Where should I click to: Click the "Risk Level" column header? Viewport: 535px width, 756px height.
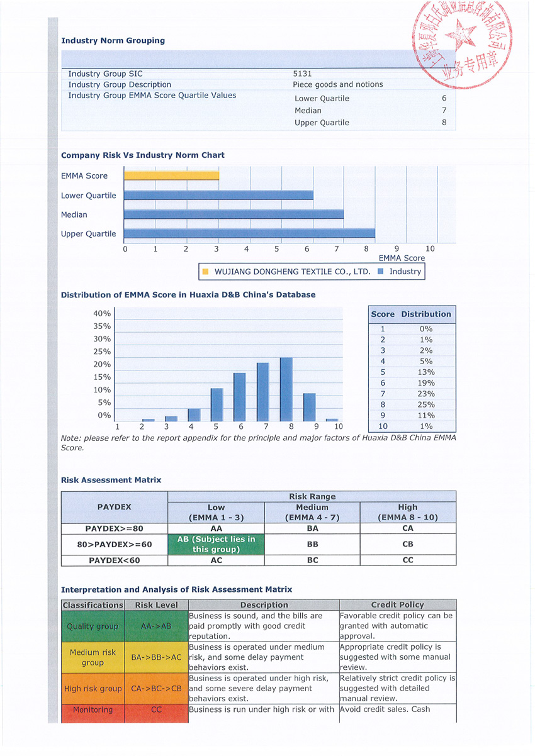tap(156, 605)
